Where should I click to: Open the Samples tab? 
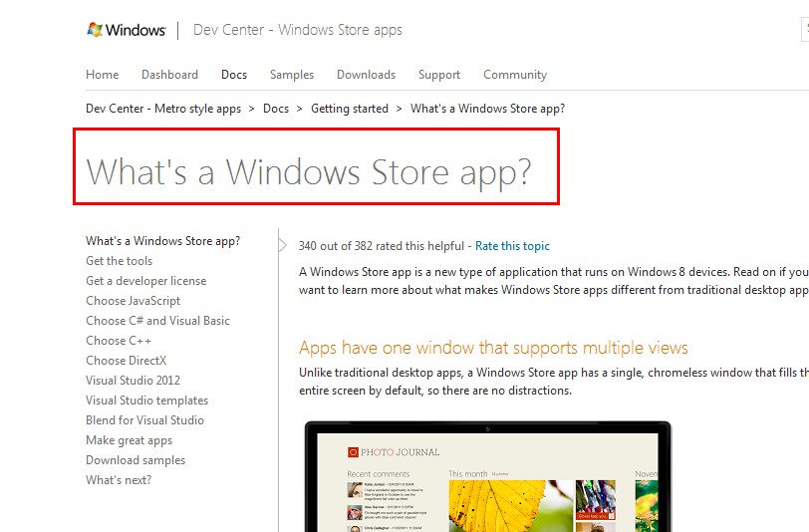click(x=292, y=75)
